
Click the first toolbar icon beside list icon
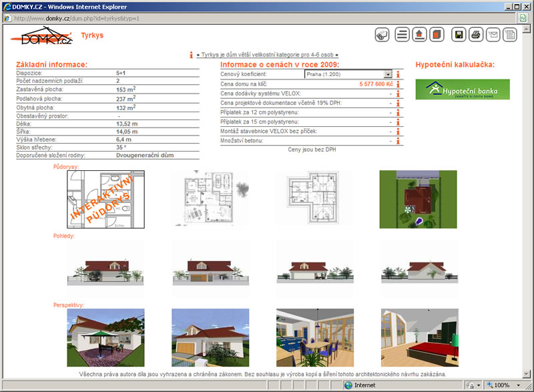[382, 35]
